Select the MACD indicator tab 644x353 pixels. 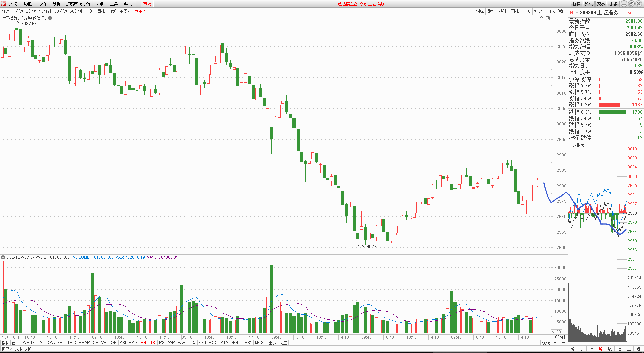(x=28, y=343)
